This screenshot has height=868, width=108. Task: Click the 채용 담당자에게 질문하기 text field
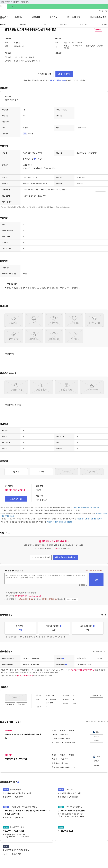(46, 578)
